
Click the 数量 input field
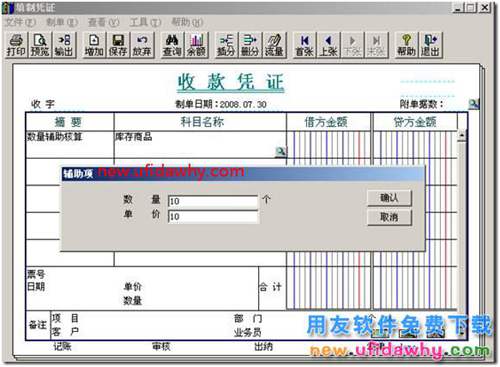pos(213,201)
